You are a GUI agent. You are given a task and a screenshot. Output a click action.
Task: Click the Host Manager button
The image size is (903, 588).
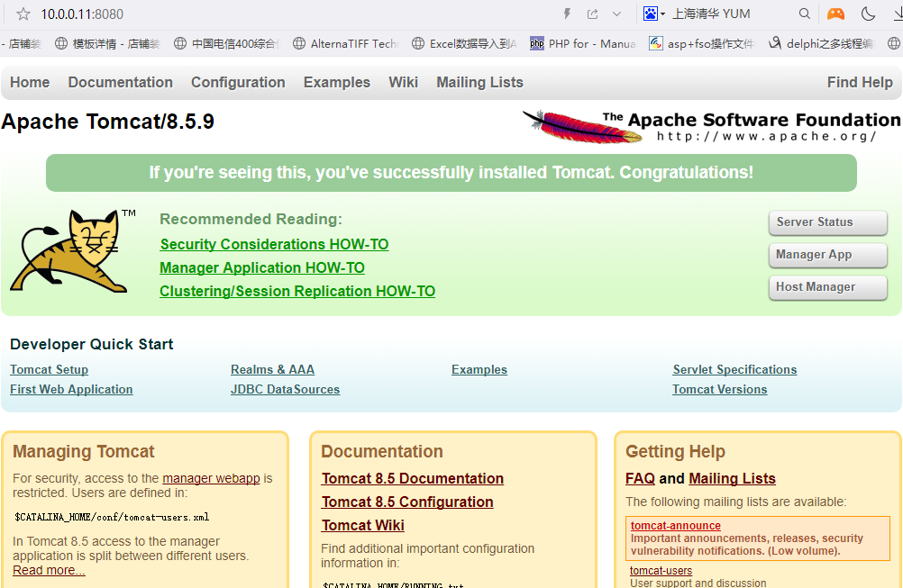826,287
